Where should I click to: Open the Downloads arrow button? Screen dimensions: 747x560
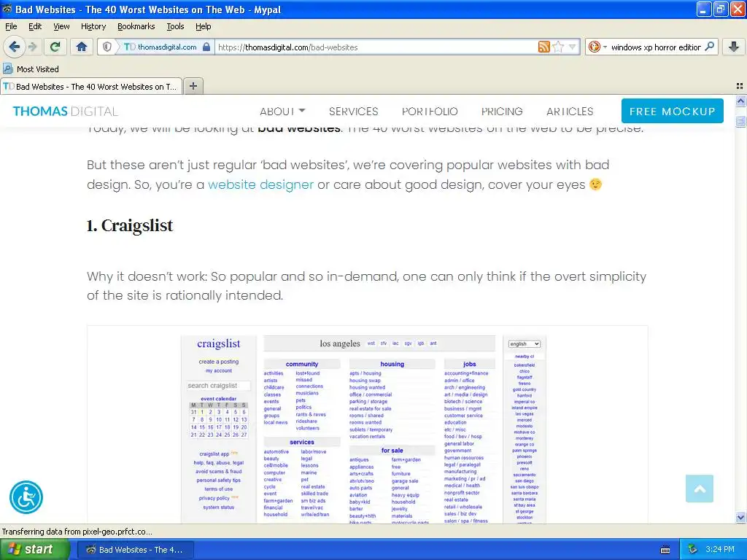734,47
